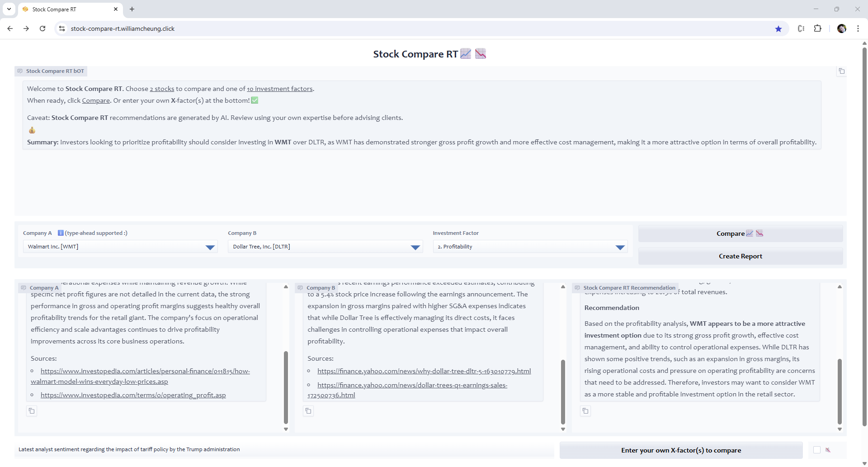This screenshot has height=467, width=868.
Task: Open the browser extensions puzzle icon
Action: click(x=818, y=29)
